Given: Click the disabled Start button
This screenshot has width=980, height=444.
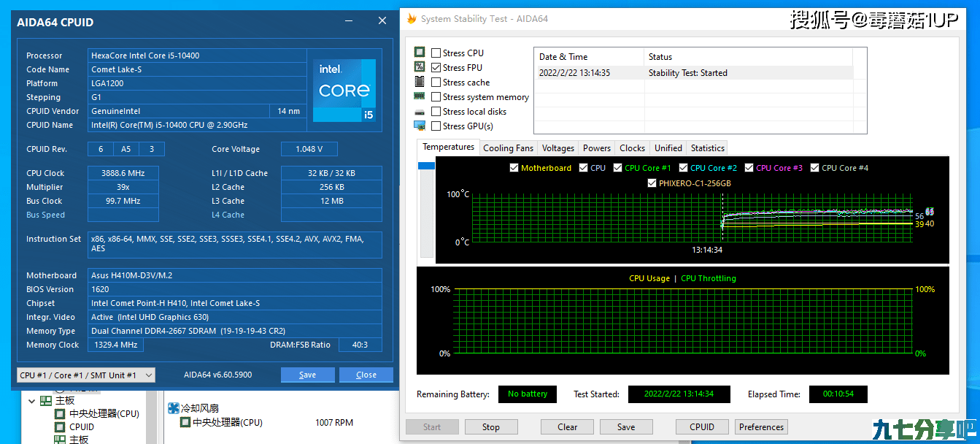Looking at the screenshot, I should (x=432, y=427).
